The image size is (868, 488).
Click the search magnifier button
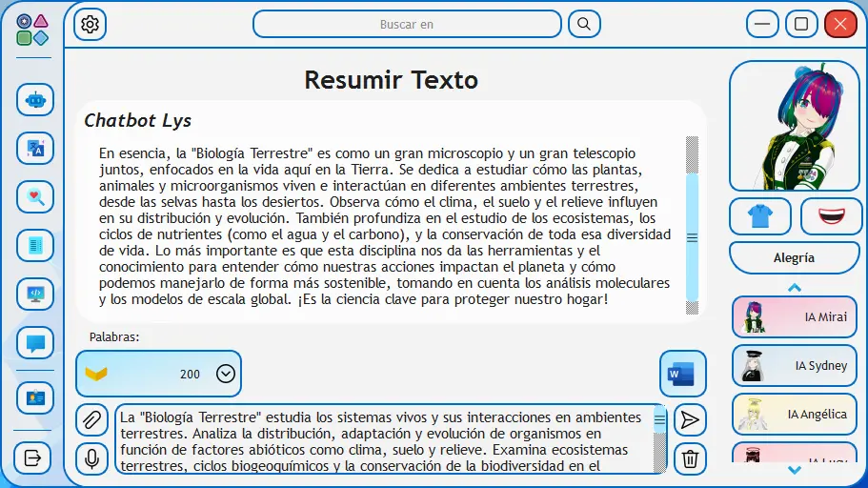pos(584,24)
